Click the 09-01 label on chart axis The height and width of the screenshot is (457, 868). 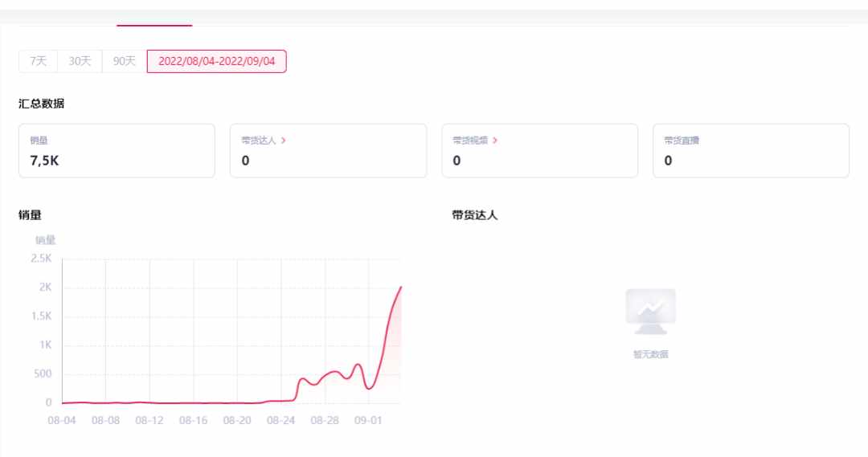[368, 421]
